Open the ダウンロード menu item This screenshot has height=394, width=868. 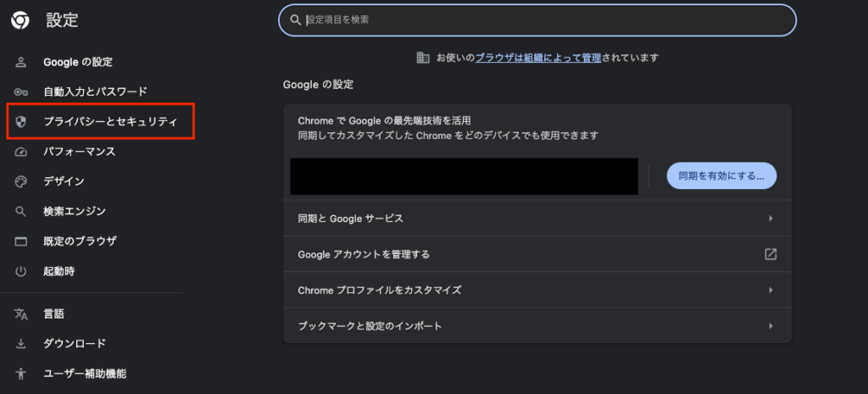point(75,343)
